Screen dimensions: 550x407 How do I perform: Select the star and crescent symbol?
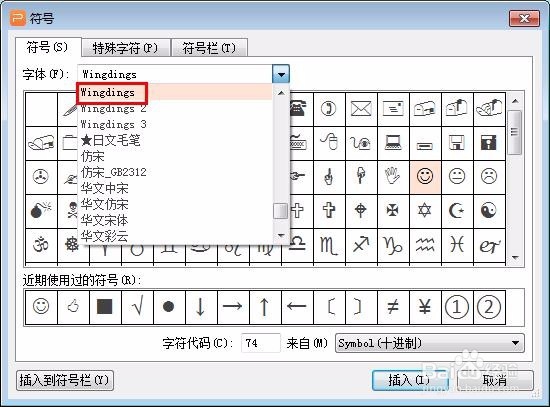coord(457,211)
